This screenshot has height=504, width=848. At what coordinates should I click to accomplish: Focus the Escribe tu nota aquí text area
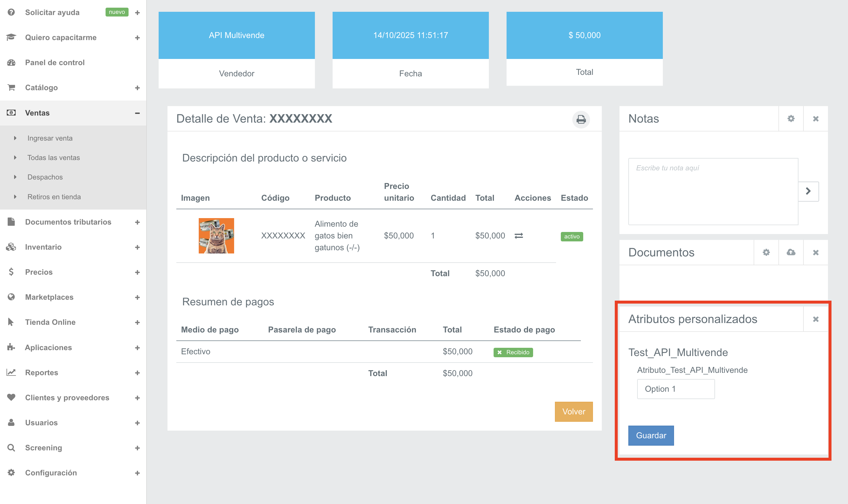[x=713, y=191]
